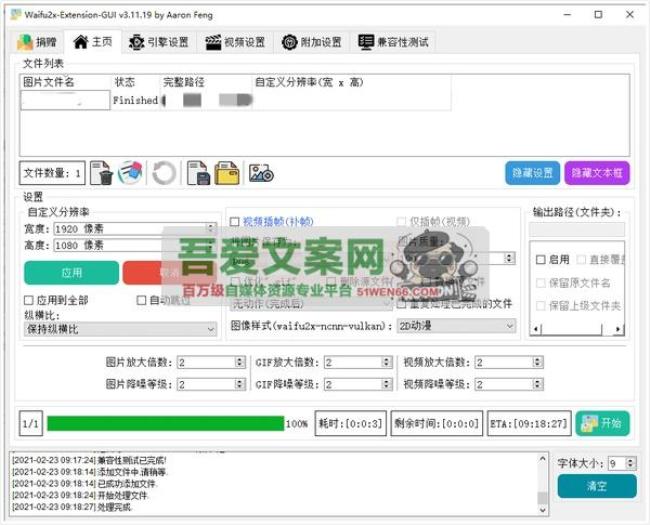Open the 兼容性测试 compatibility test tab
The height and width of the screenshot is (525, 650).
pos(393,42)
